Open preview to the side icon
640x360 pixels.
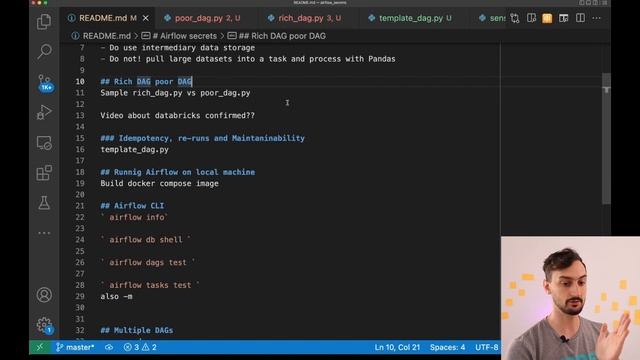tap(531, 18)
